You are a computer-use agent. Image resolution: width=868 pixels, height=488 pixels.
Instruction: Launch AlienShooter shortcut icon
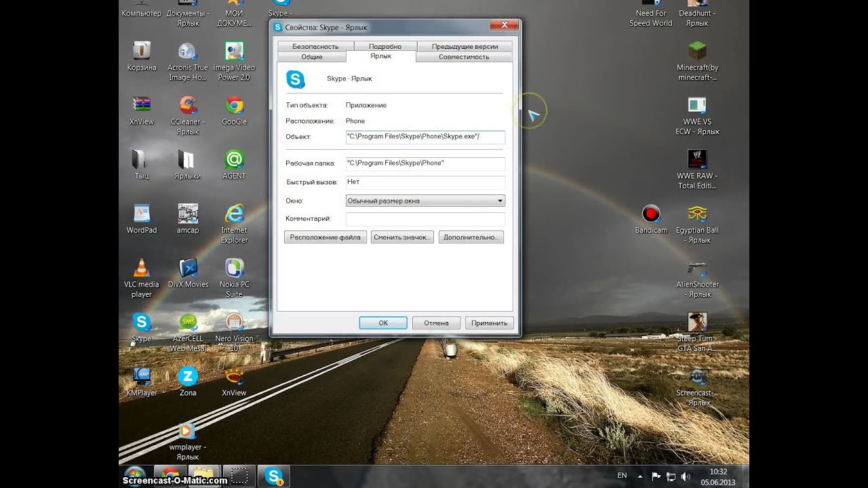pyautogui.click(x=697, y=279)
